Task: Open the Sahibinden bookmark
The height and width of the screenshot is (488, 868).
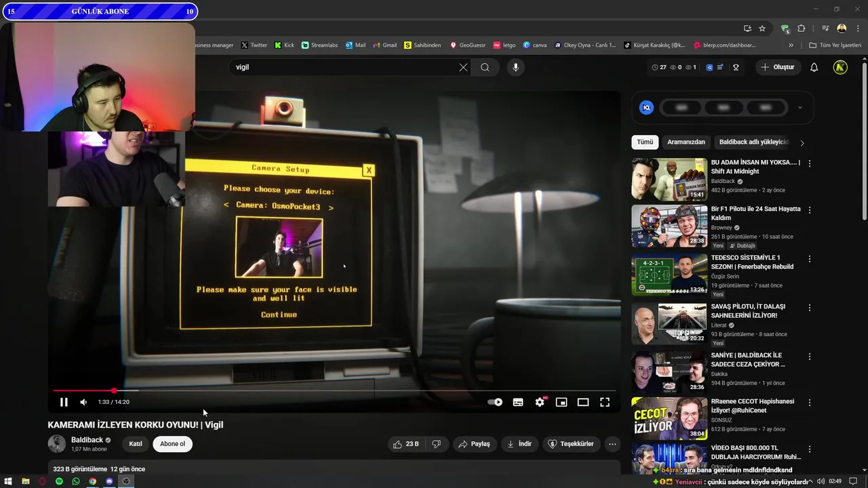Action: [x=422, y=45]
